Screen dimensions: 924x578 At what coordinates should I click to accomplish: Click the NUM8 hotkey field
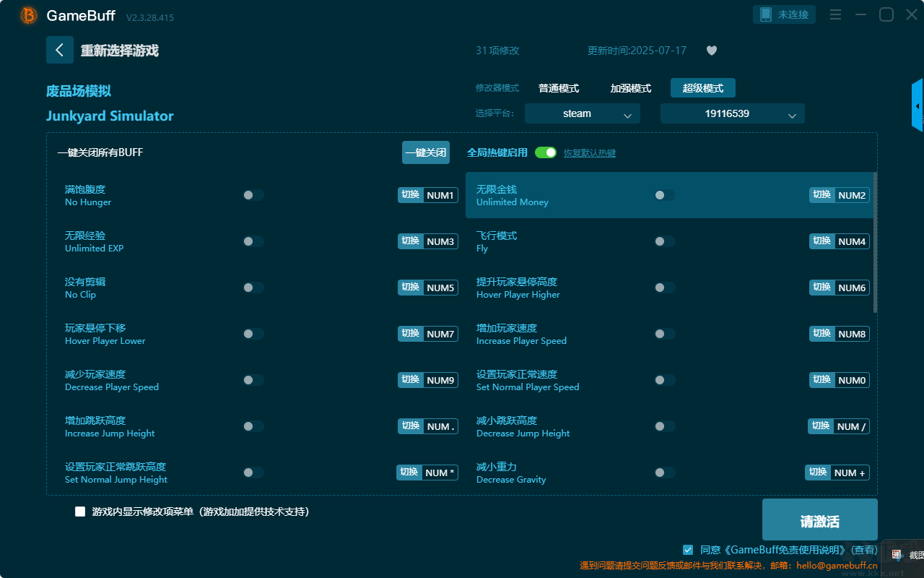pos(852,334)
